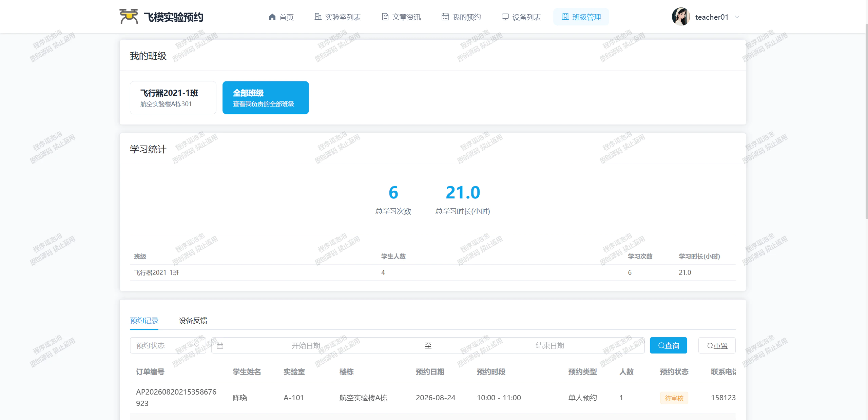The height and width of the screenshot is (420, 868).
Task: Click the article news document icon
Action: pos(385,17)
